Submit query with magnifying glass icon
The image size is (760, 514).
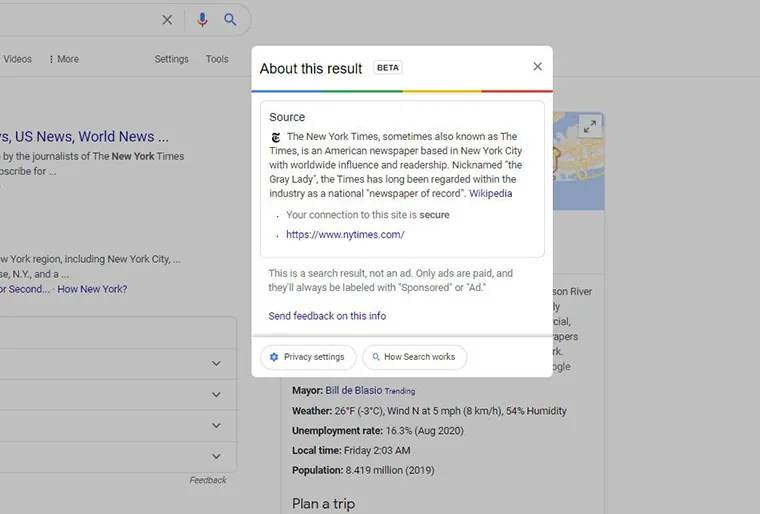tap(230, 20)
